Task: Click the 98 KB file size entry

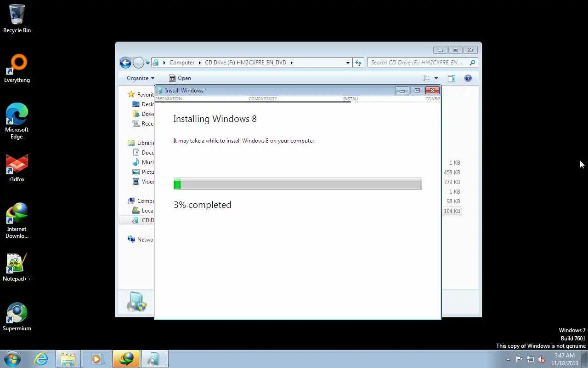Action: click(x=453, y=201)
